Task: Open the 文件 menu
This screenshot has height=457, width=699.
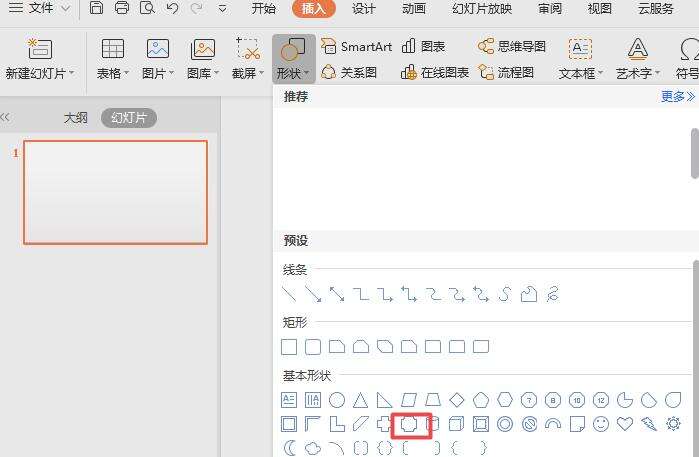Action: pyautogui.click(x=39, y=8)
